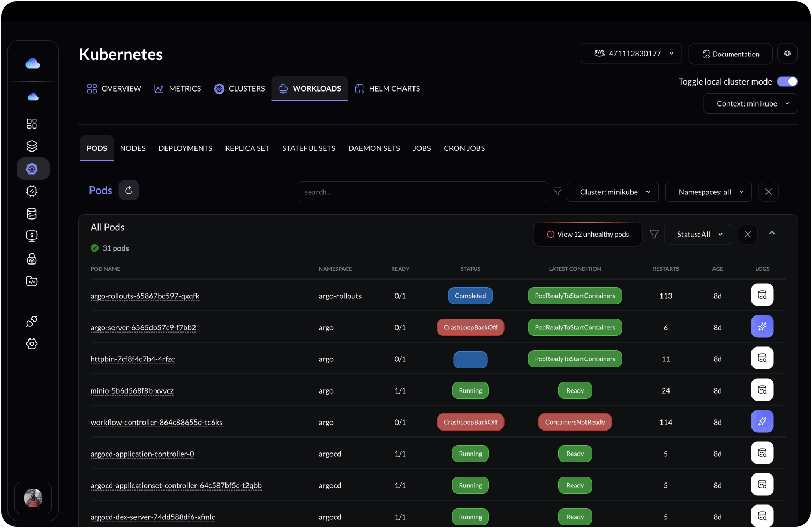Collapse the All Pods section
The image size is (812, 528).
click(x=772, y=233)
